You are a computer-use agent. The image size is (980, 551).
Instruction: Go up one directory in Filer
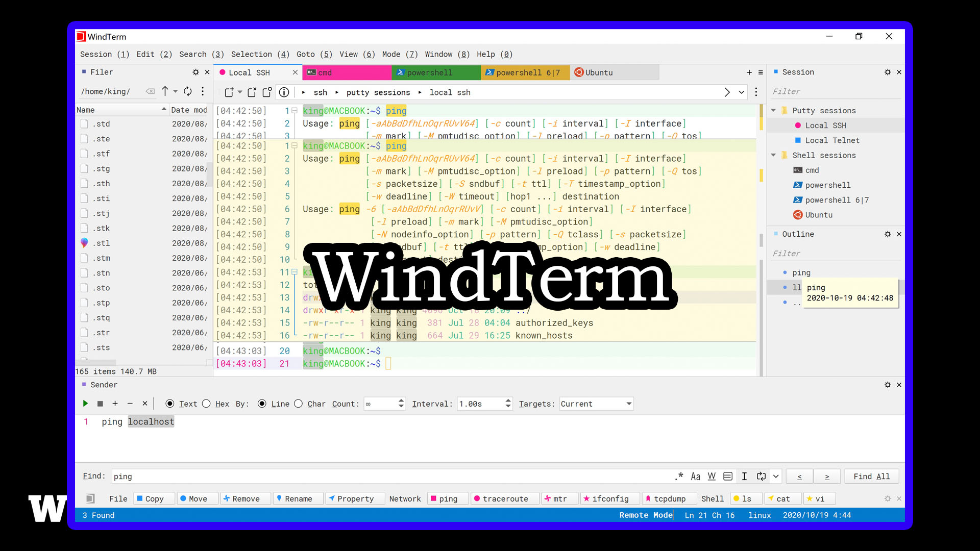click(165, 91)
